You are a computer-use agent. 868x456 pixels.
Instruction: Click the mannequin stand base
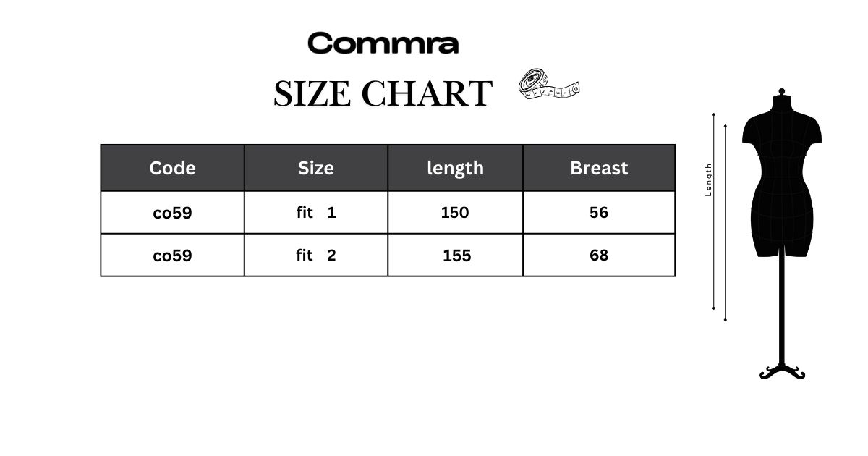coord(782,372)
